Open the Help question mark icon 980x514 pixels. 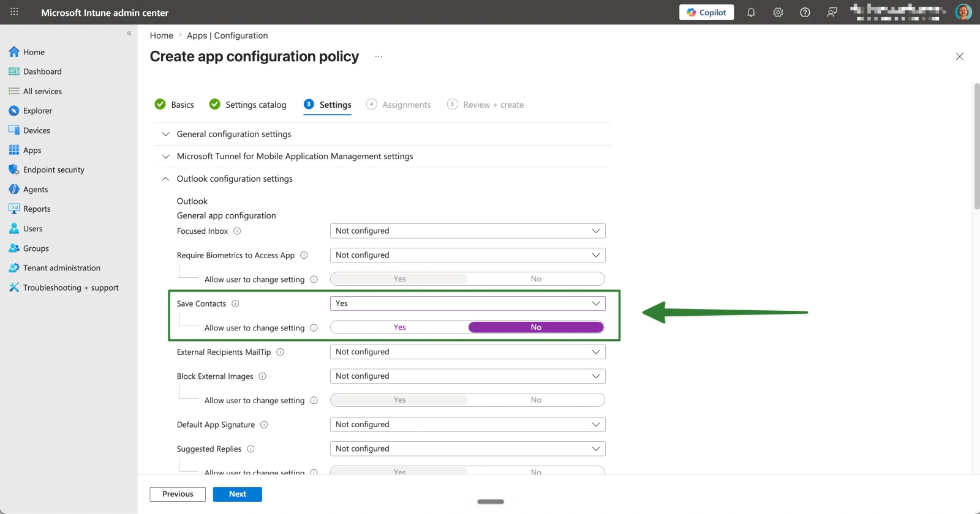pos(805,12)
